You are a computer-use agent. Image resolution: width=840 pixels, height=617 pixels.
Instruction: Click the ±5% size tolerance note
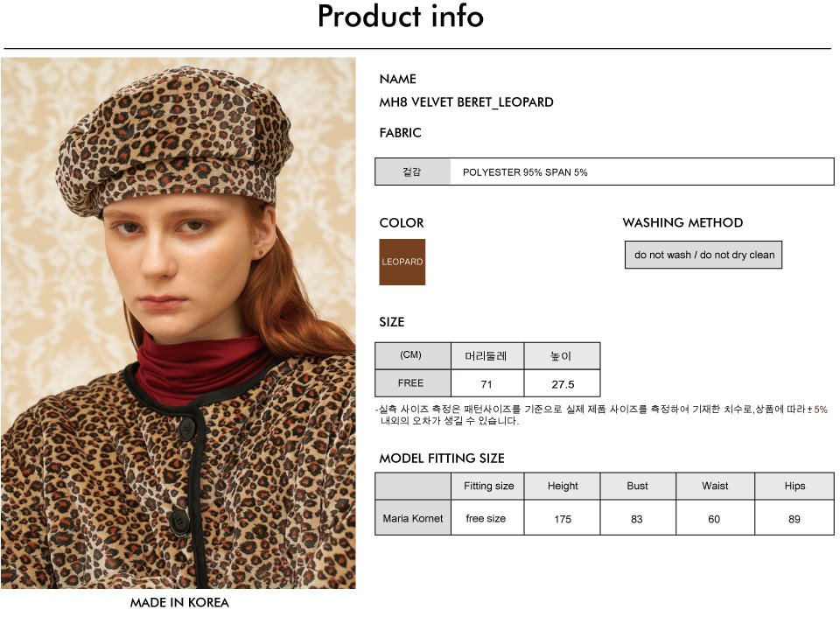coord(817,410)
